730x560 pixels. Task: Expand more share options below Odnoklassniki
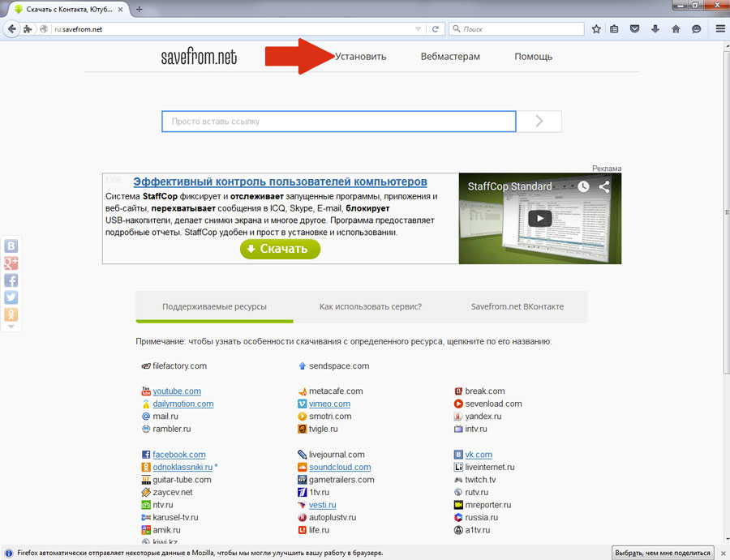click(11, 327)
